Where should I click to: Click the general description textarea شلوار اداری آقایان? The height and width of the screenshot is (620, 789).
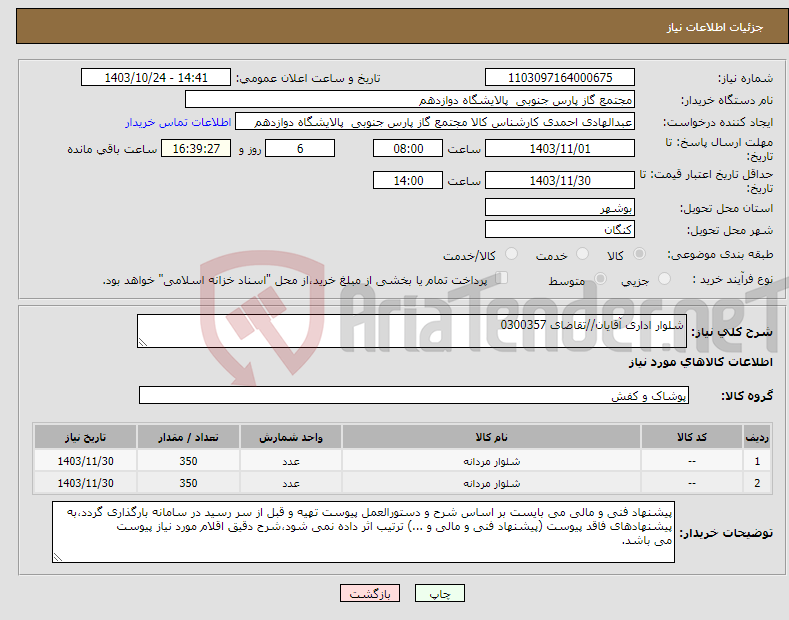point(412,331)
